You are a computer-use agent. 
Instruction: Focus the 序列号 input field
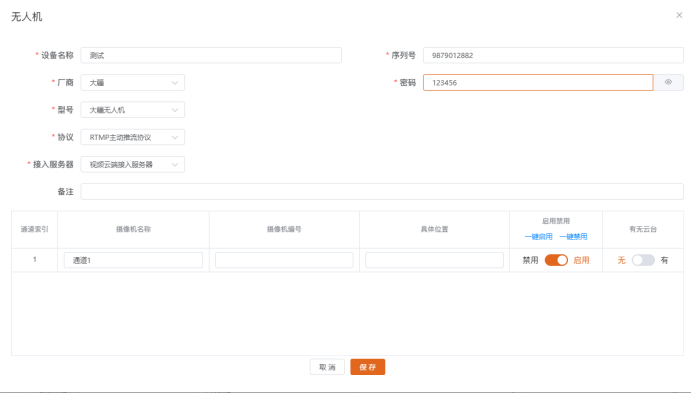point(553,55)
